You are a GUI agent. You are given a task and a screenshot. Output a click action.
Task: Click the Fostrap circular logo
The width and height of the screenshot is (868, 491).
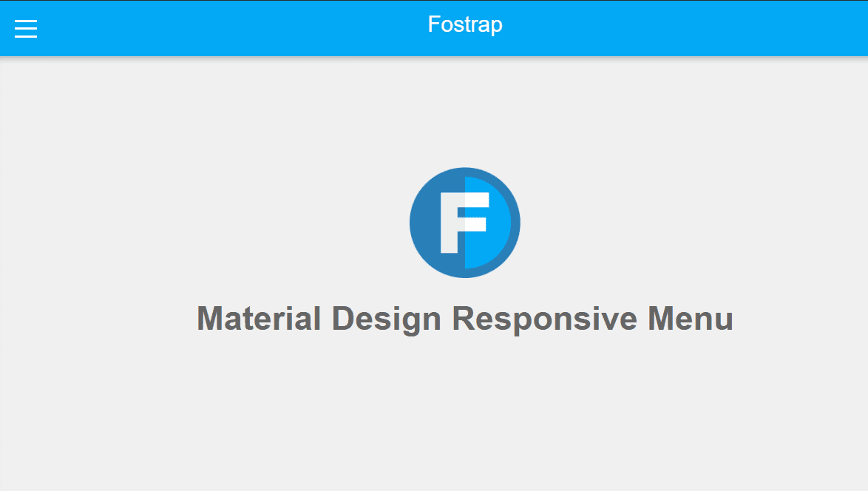pos(464,223)
